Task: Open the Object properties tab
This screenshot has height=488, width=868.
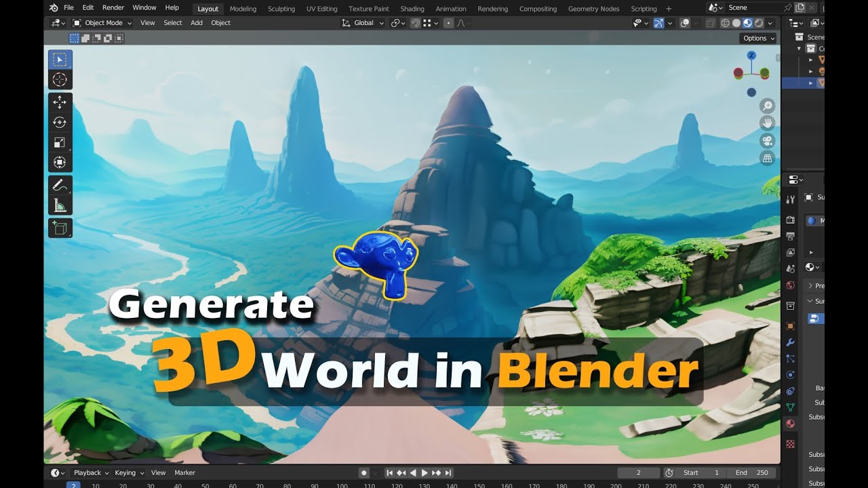Action: [x=790, y=326]
